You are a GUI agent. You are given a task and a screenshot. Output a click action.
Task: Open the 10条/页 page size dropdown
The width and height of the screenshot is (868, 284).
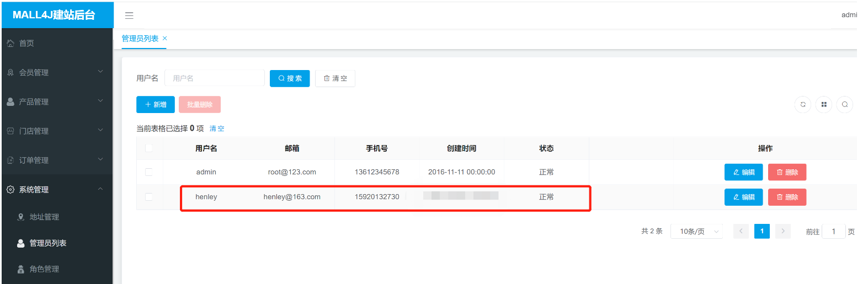[x=697, y=232]
